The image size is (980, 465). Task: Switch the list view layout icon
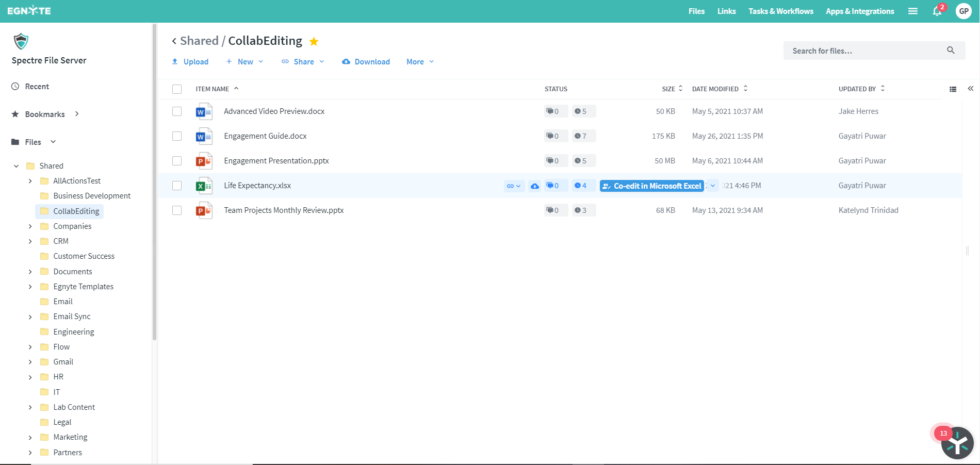point(953,89)
